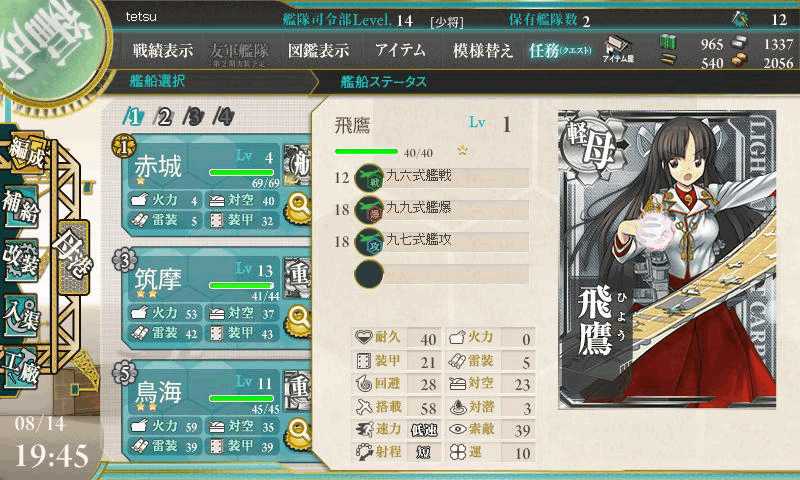Switch to fleet tab 4
Image resolution: width=800 pixels, height=480 pixels.
click(223, 117)
